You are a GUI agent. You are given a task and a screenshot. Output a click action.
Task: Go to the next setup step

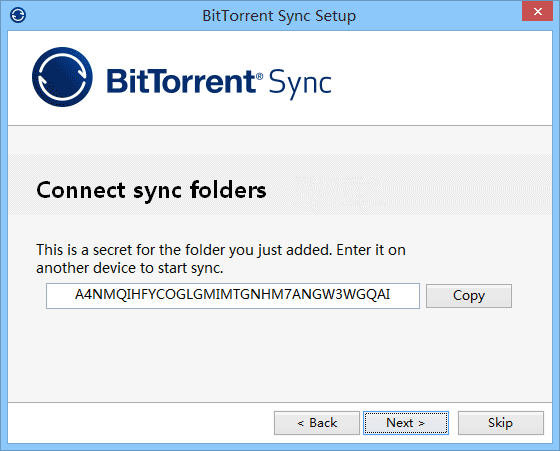pyautogui.click(x=406, y=423)
